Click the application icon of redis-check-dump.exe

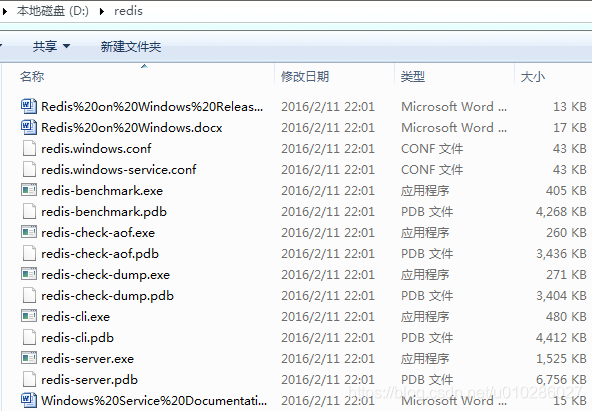[29, 274]
